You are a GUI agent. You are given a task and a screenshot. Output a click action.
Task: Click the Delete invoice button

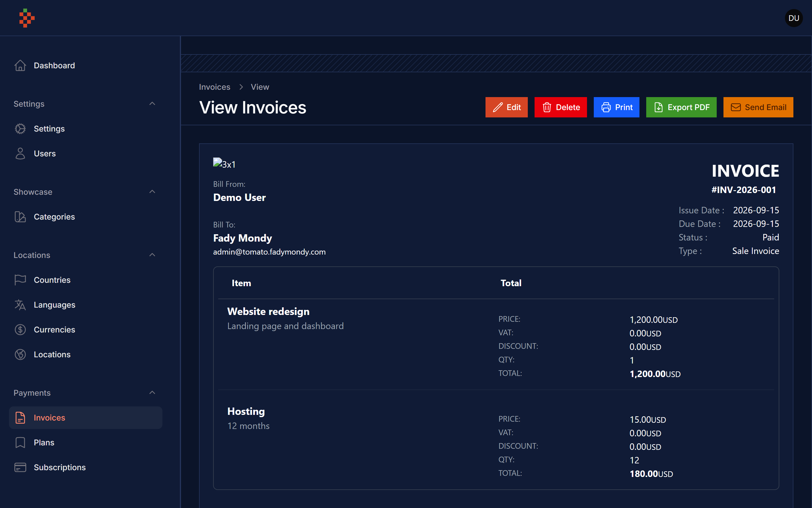560,107
